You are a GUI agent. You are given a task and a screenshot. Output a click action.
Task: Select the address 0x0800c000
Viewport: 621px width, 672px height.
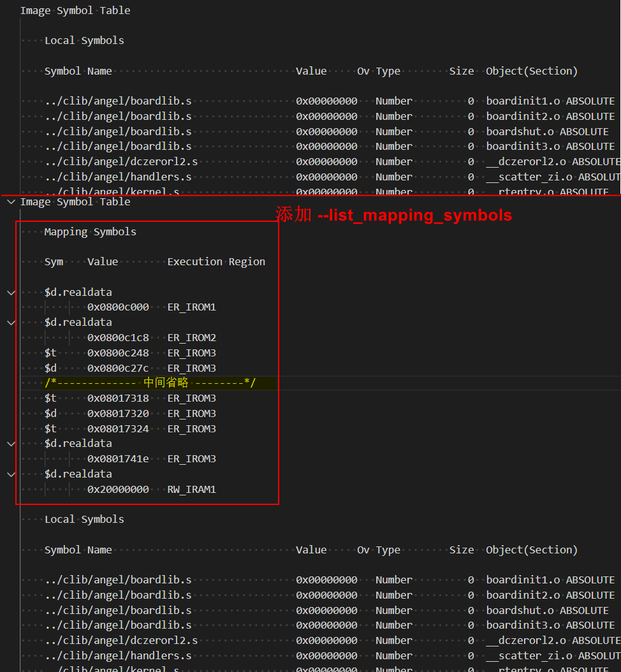pos(119,307)
